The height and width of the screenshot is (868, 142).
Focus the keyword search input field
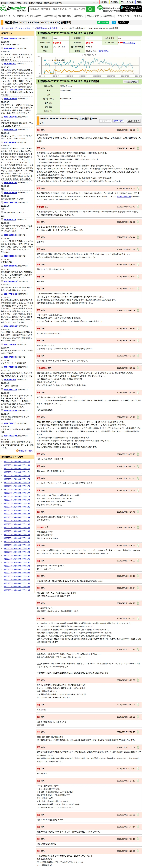pos(58,9)
